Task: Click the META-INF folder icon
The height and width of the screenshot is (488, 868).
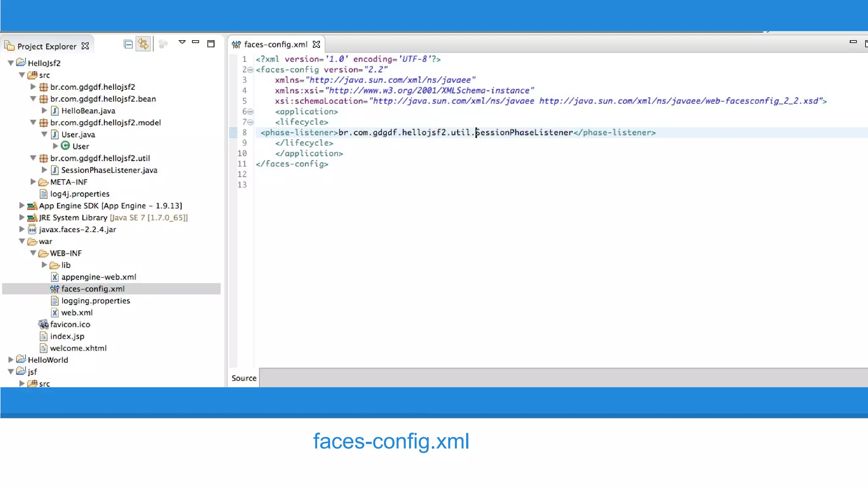Action: [x=43, y=182]
